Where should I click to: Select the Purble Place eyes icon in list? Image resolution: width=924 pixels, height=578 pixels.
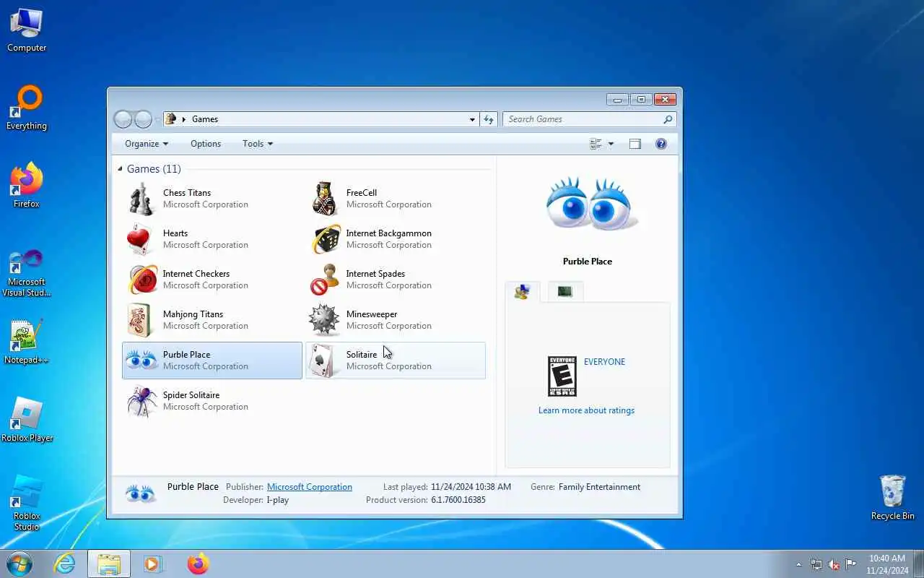click(x=141, y=361)
